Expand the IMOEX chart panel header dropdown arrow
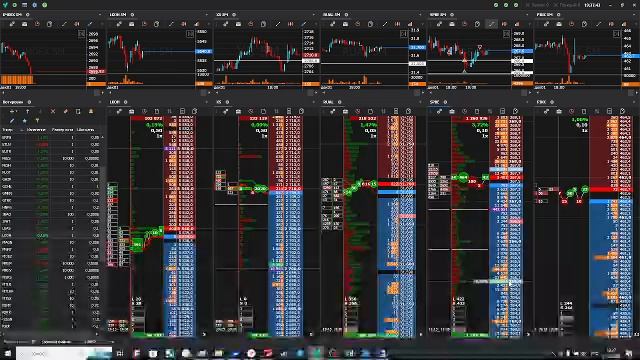The image size is (640, 360). pyautogui.click(x=100, y=15)
